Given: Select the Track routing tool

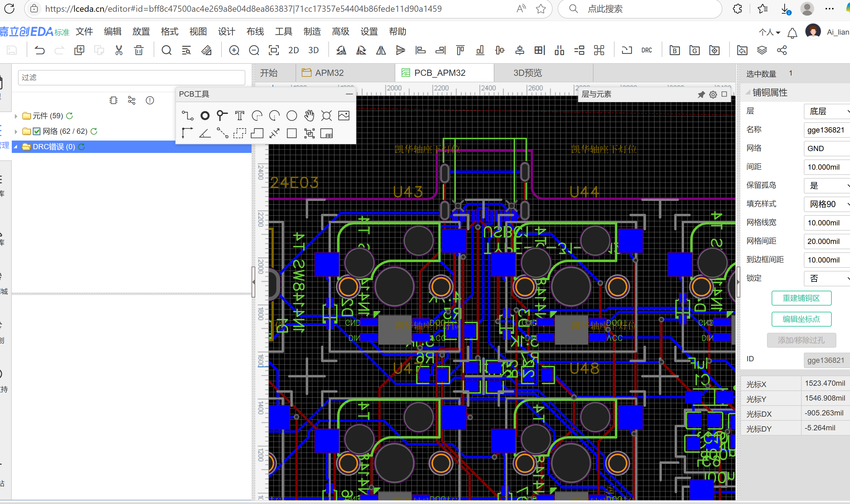Looking at the screenshot, I should point(187,116).
